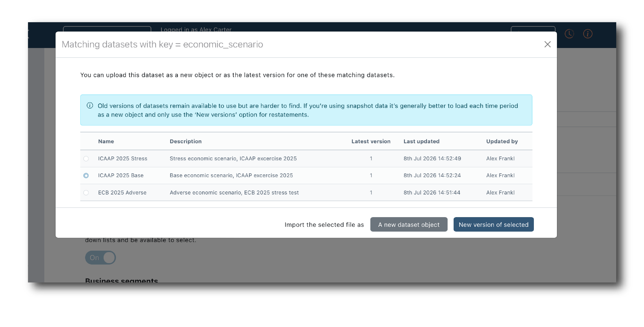644x327 pixels.
Task: Import as a new dataset object
Action: 409,224
